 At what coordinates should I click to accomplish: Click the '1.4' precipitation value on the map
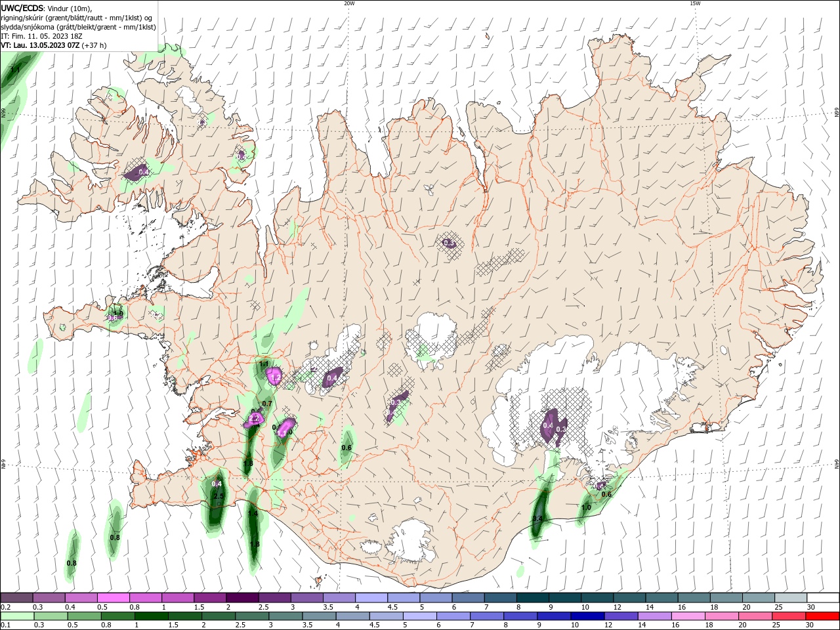(253, 514)
